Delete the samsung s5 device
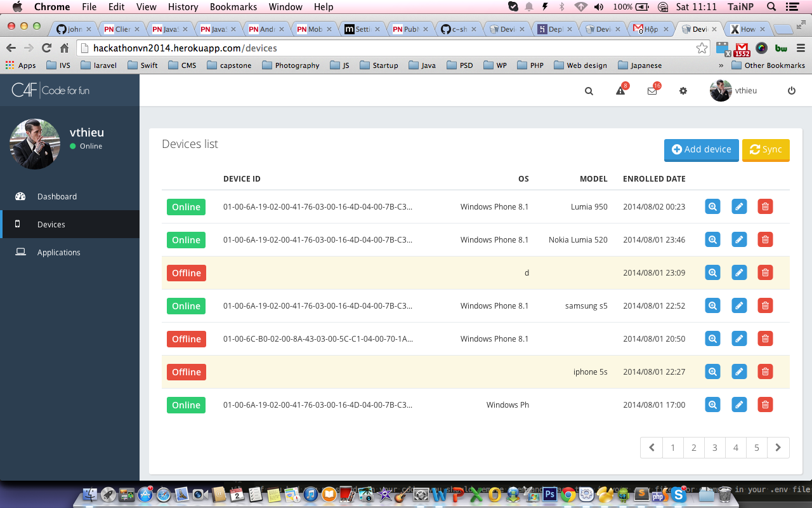This screenshot has width=812, height=508. point(765,305)
